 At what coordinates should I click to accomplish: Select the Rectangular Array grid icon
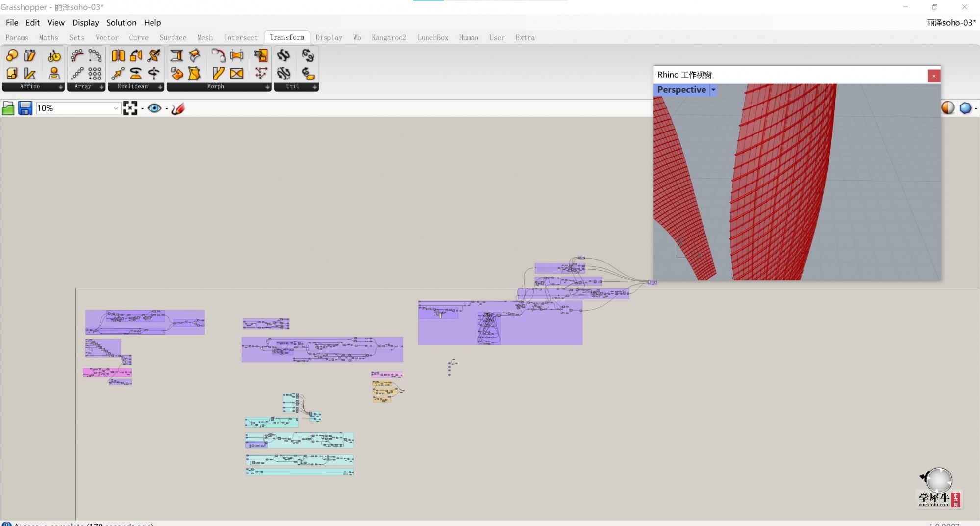coord(95,74)
